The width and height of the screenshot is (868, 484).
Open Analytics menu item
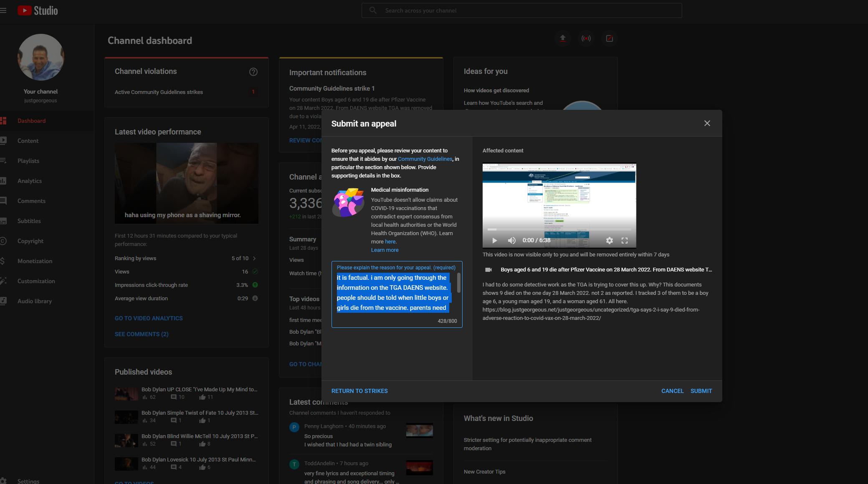click(x=47, y=181)
